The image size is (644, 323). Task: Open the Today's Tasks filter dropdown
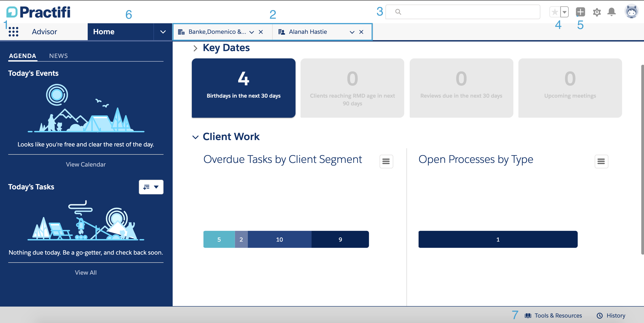coord(151,187)
